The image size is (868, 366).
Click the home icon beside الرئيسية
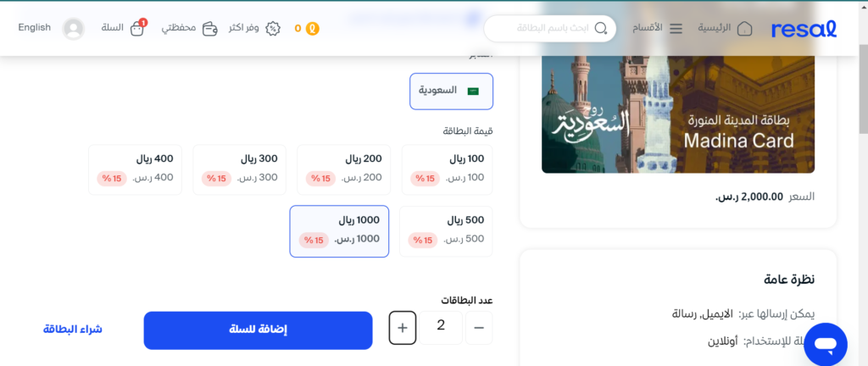745,28
